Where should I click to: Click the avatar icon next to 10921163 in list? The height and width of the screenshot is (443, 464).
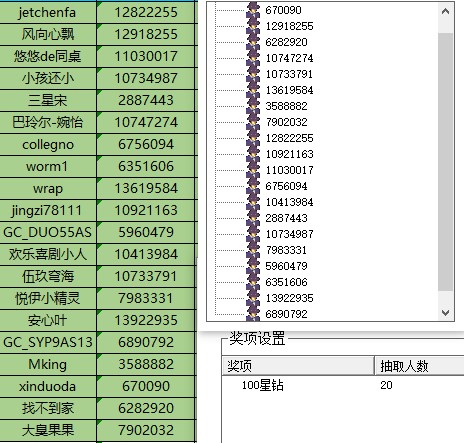(x=253, y=154)
